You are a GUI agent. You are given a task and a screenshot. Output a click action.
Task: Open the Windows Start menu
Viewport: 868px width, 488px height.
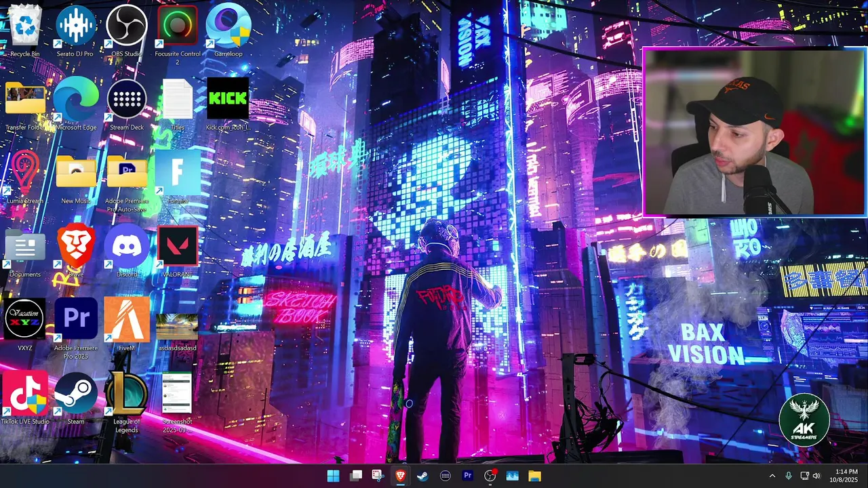(333, 476)
